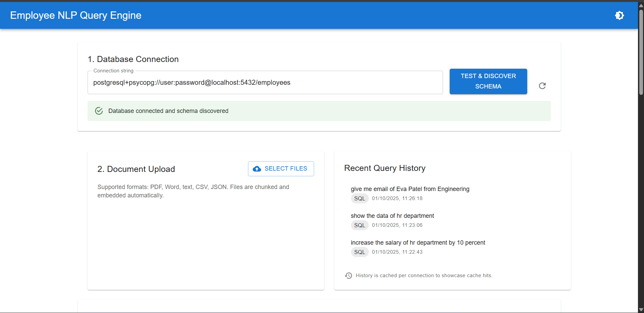Click the Employee NLP Query Engine title
This screenshot has width=644, height=313.
pyautogui.click(x=76, y=15)
